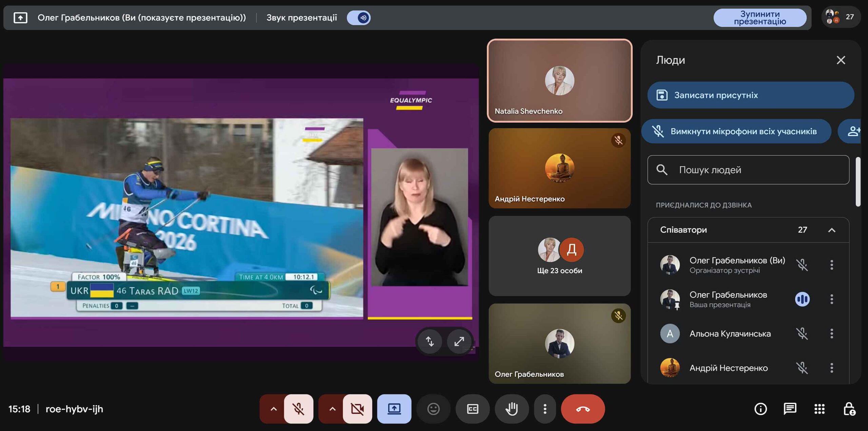The image size is (868, 431).
Task: Open meeting details info icon
Action: [760, 409]
